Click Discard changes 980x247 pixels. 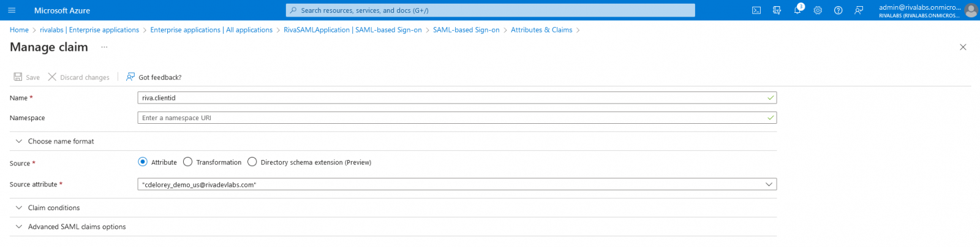(x=79, y=77)
